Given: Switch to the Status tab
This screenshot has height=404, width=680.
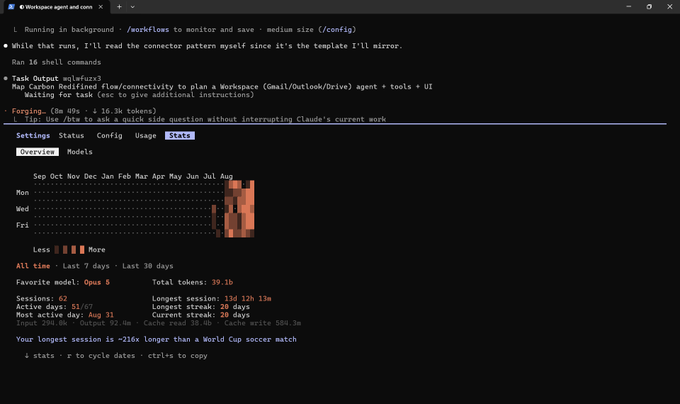Looking at the screenshot, I should 71,135.
